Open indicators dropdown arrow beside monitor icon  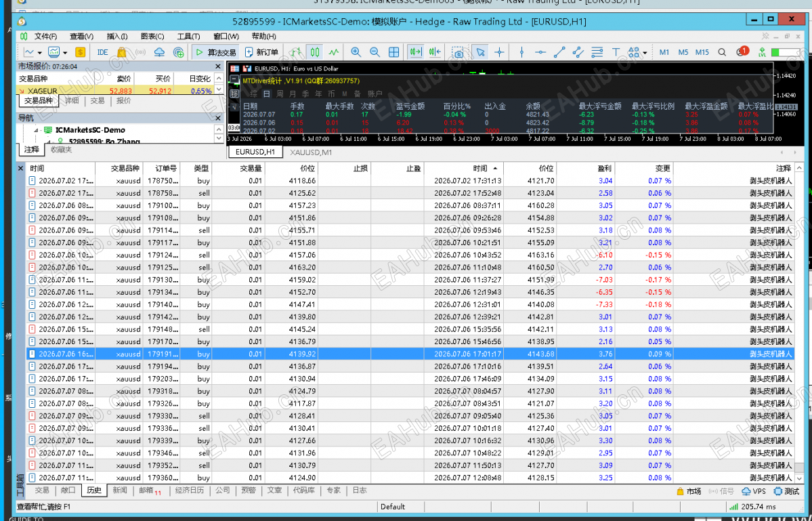65,53
